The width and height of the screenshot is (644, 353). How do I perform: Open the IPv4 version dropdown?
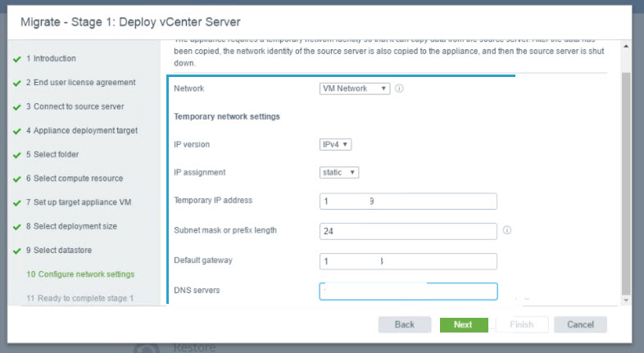click(335, 144)
